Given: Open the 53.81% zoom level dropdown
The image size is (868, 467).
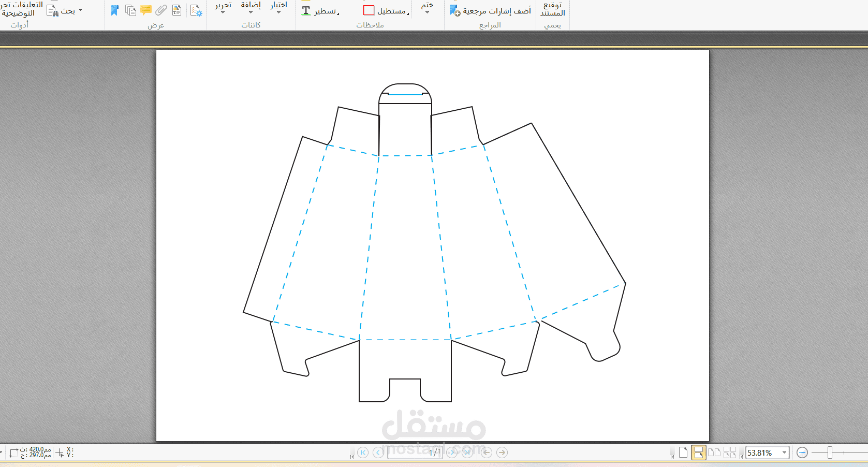Looking at the screenshot, I should coord(785,453).
